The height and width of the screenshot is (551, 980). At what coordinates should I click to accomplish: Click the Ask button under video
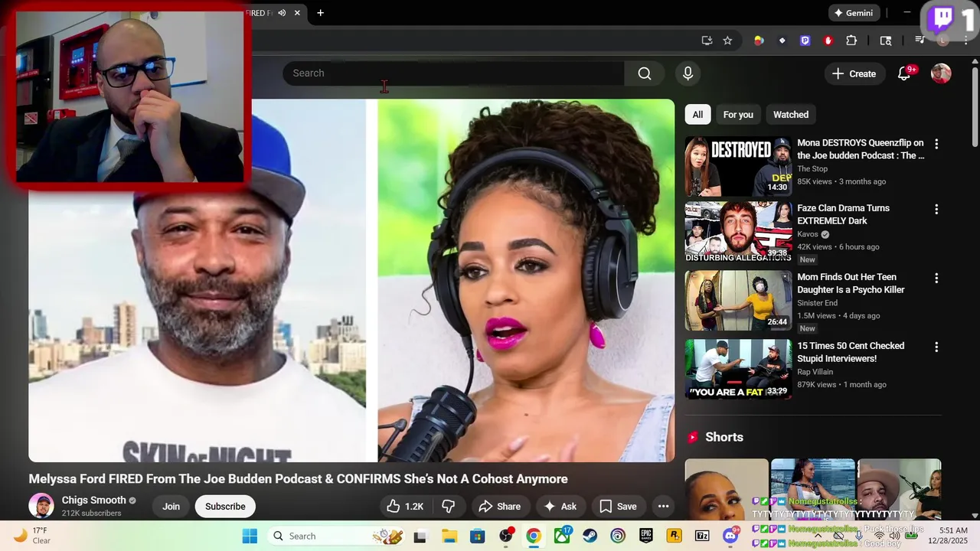click(560, 507)
